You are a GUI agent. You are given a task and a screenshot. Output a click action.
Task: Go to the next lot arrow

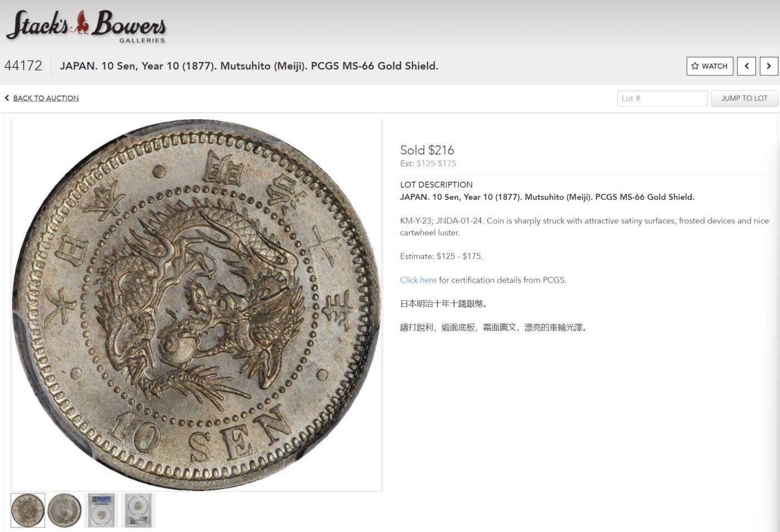pyautogui.click(x=769, y=66)
